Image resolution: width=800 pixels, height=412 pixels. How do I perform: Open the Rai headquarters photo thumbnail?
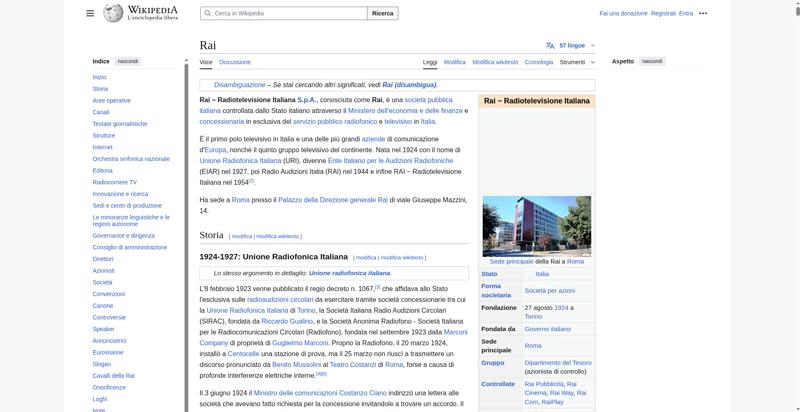[x=537, y=226]
